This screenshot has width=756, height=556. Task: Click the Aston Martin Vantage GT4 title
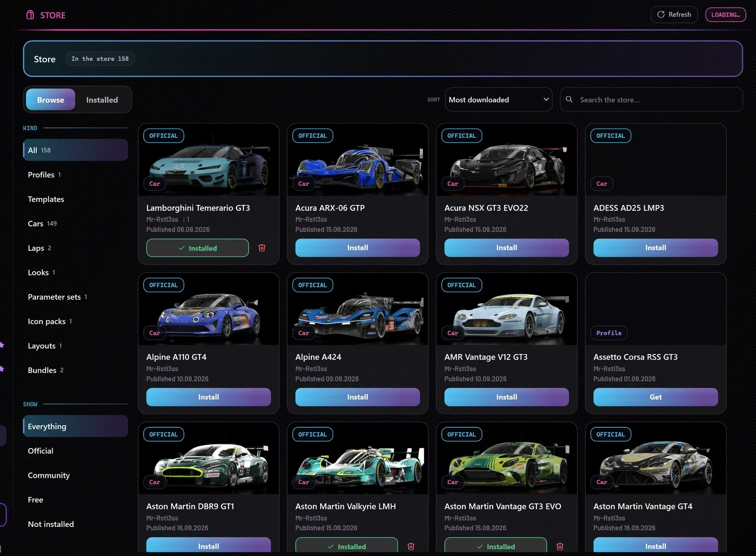pos(643,506)
